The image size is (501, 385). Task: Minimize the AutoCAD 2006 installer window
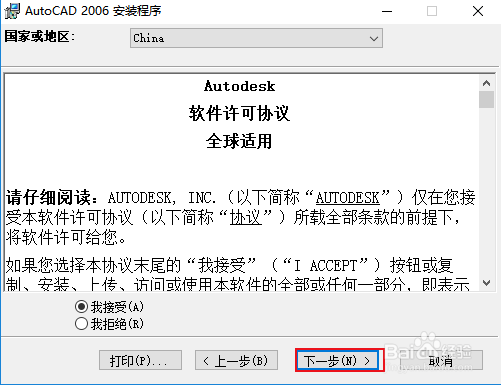(387, 11)
